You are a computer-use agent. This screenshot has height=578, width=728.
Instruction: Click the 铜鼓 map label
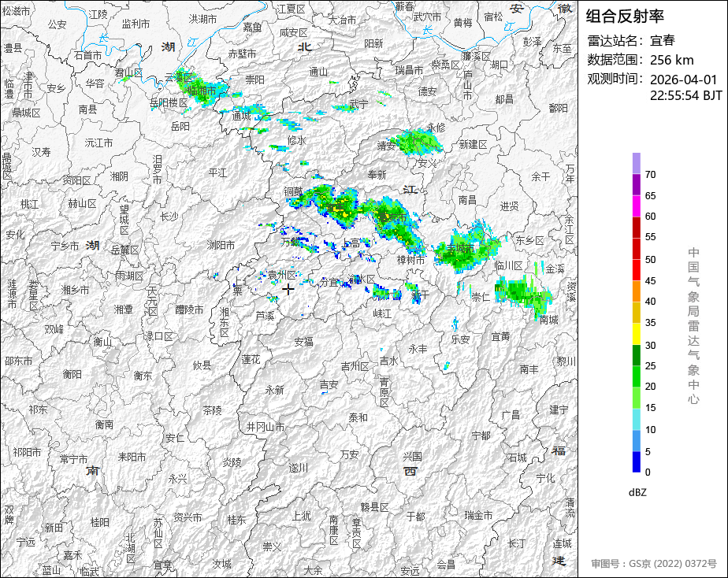[x=293, y=191]
